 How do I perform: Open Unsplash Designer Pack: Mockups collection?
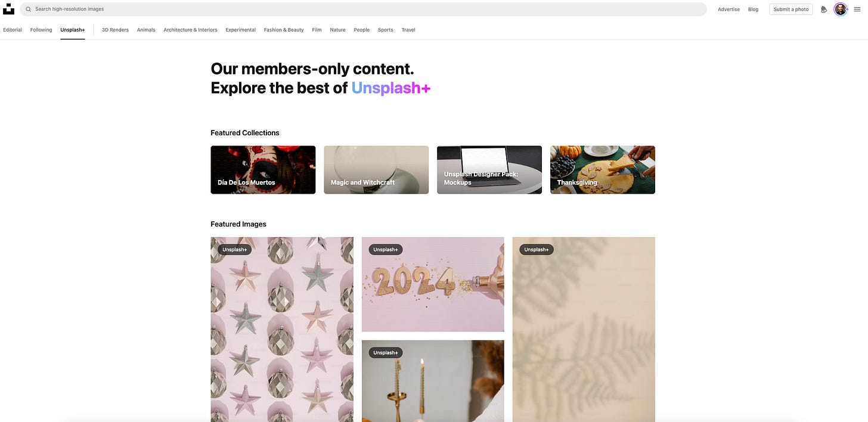(489, 170)
